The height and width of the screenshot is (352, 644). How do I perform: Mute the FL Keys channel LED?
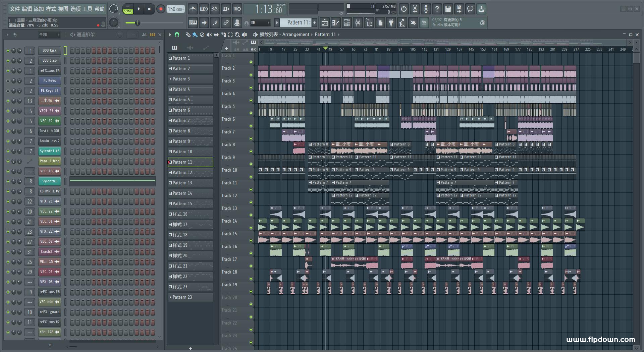coord(8,81)
